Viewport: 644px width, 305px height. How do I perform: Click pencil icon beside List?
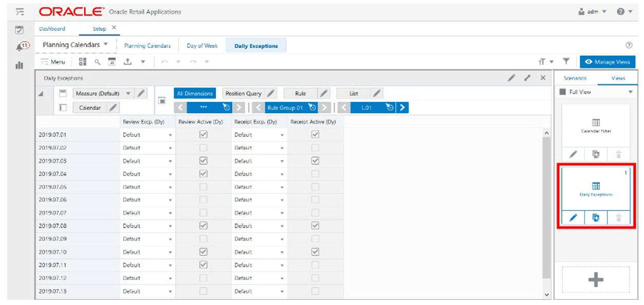pos(377,94)
